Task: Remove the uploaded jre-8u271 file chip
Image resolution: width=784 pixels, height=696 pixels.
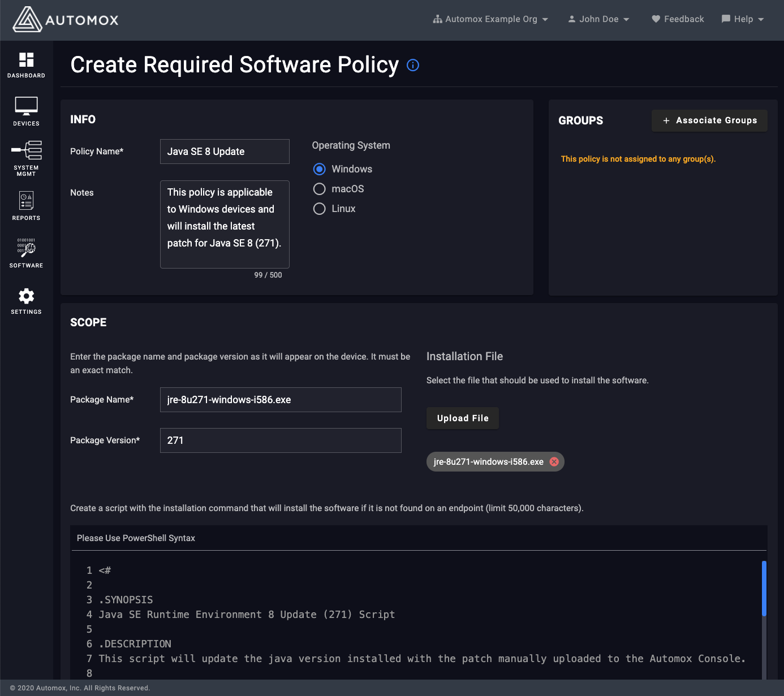Action: pos(554,461)
